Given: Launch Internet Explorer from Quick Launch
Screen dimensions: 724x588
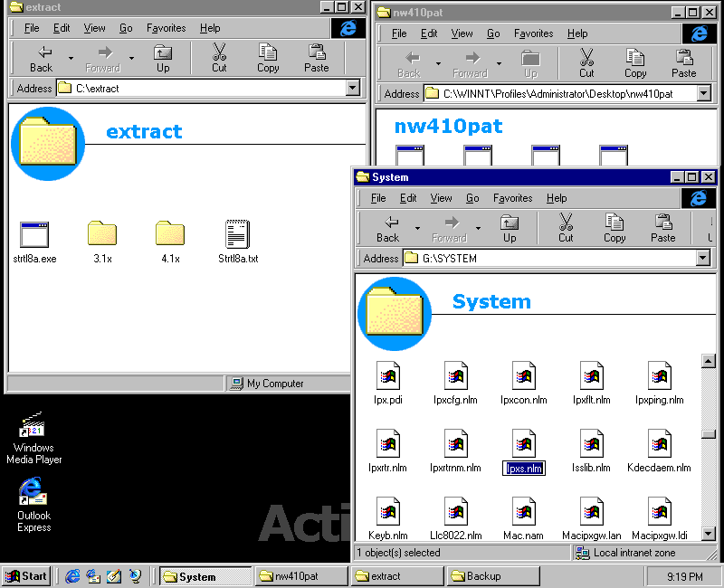Looking at the screenshot, I should point(72,576).
